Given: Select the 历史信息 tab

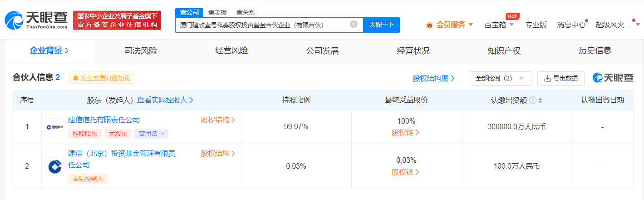Looking at the screenshot, I should click(595, 50).
